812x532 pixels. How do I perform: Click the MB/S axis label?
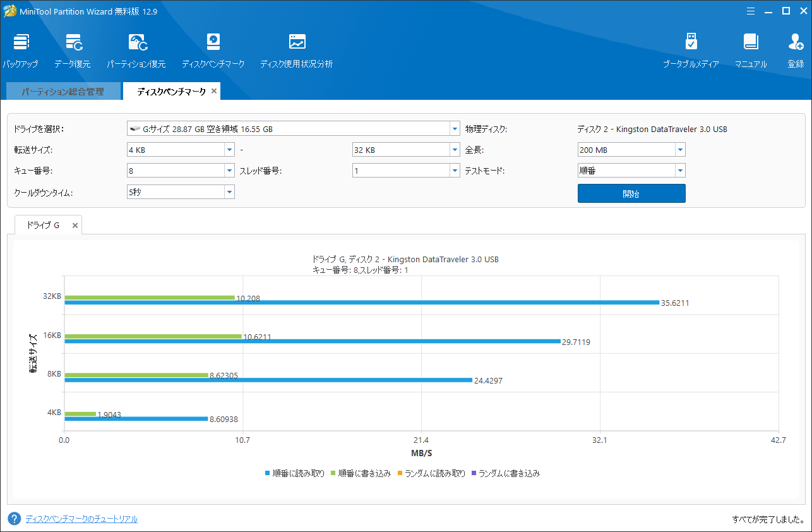click(x=421, y=453)
